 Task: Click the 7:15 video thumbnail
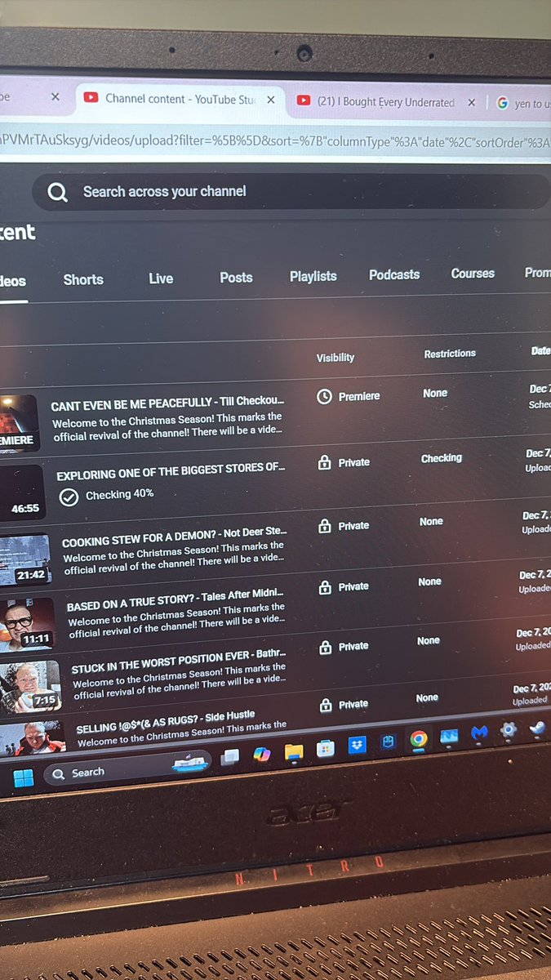click(30, 686)
